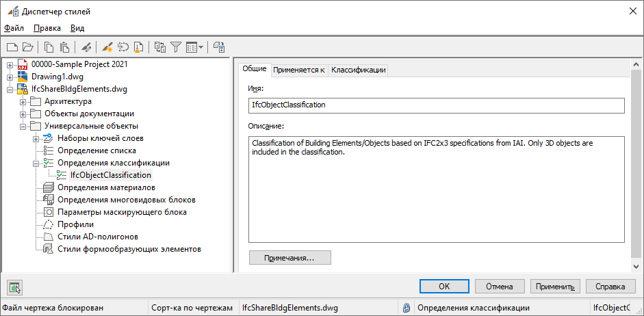Click the Filter style type funnel icon
The width and height of the screenshot is (644, 316).
coord(175,47)
